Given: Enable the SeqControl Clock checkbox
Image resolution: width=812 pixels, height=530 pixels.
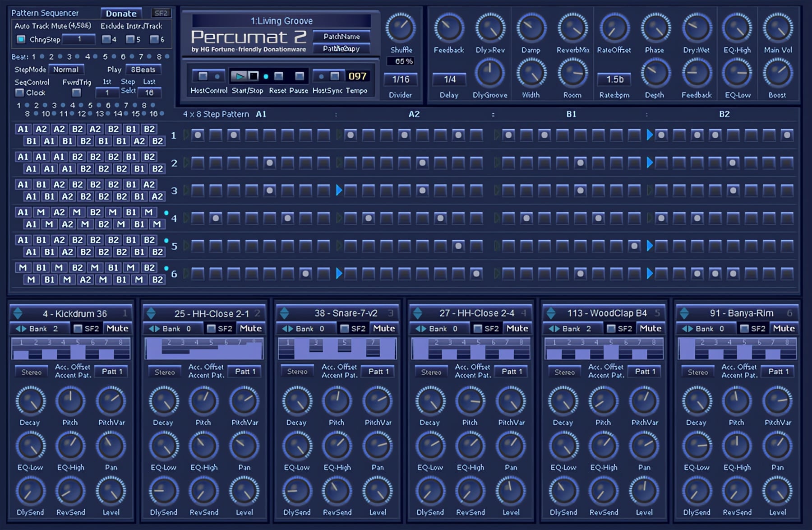Looking at the screenshot, I should [20, 93].
